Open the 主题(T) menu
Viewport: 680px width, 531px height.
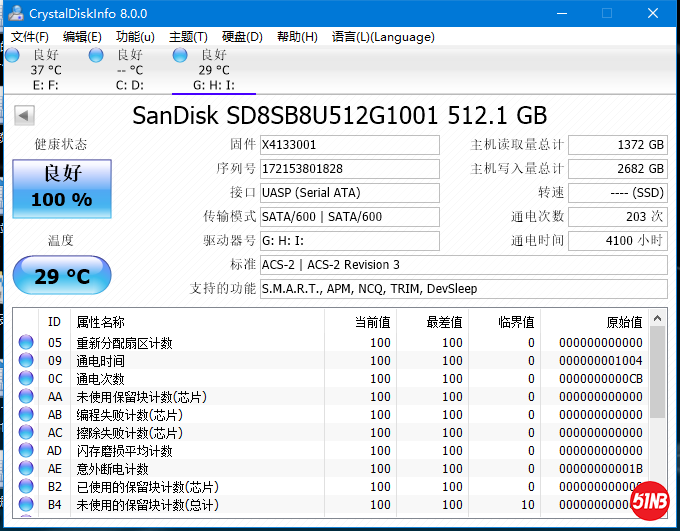[x=188, y=37]
